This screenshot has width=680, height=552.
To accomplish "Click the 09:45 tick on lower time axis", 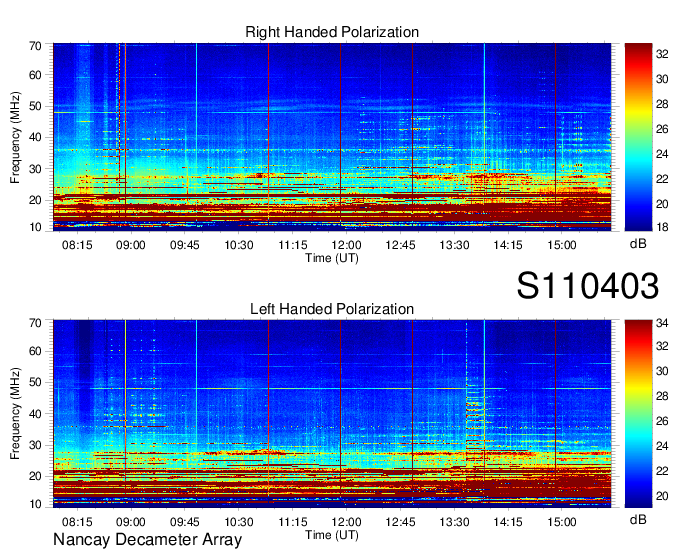I will click(185, 522).
